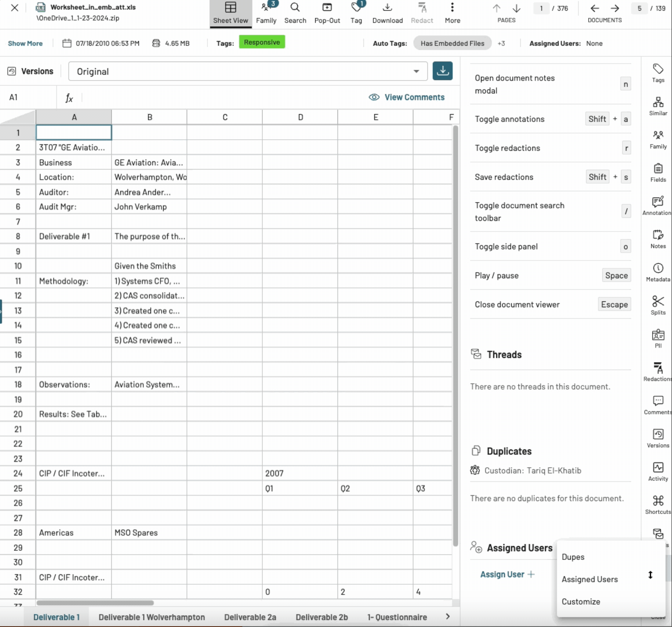Image resolution: width=672 pixels, height=627 pixels.
Task: Click the page number input field
Action: tap(541, 8)
